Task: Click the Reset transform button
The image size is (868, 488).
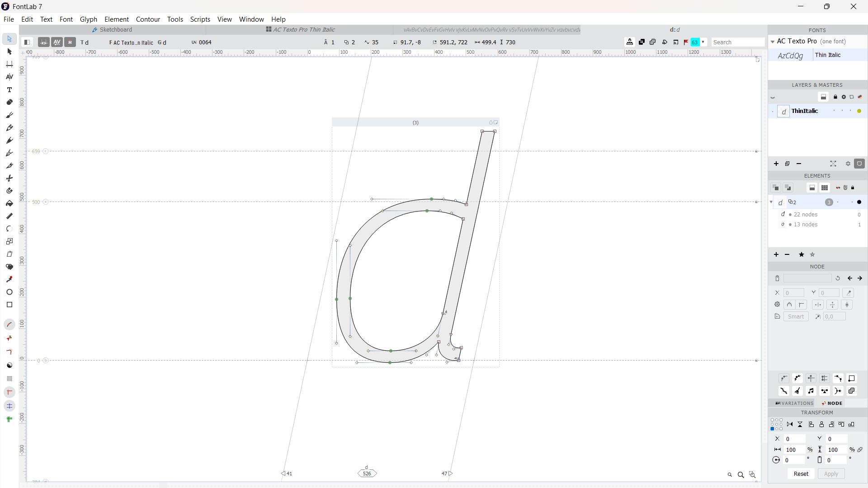Action: 801,474
